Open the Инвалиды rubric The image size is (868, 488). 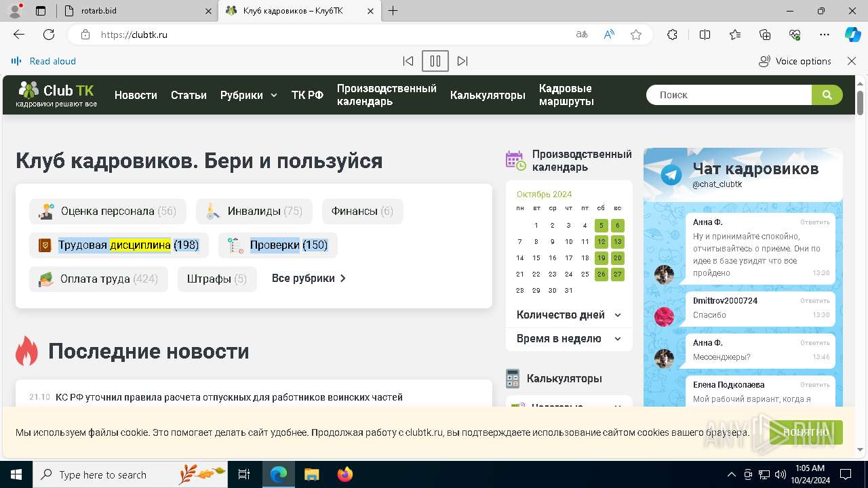[x=254, y=211]
